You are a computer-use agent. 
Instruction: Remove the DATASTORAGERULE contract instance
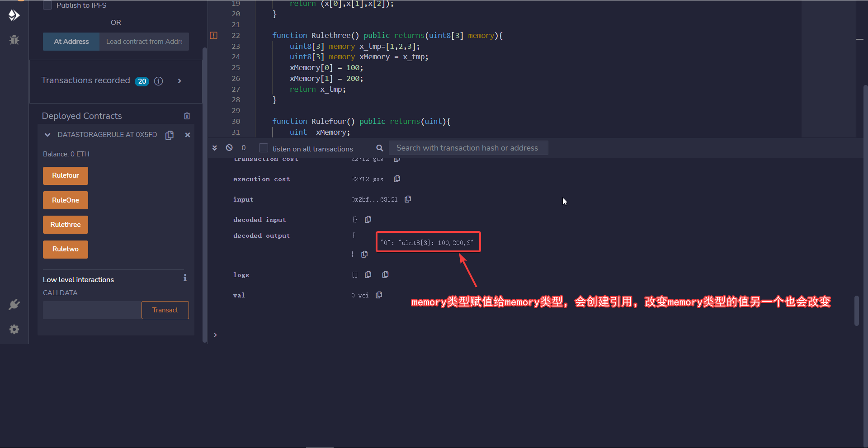pos(188,135)
